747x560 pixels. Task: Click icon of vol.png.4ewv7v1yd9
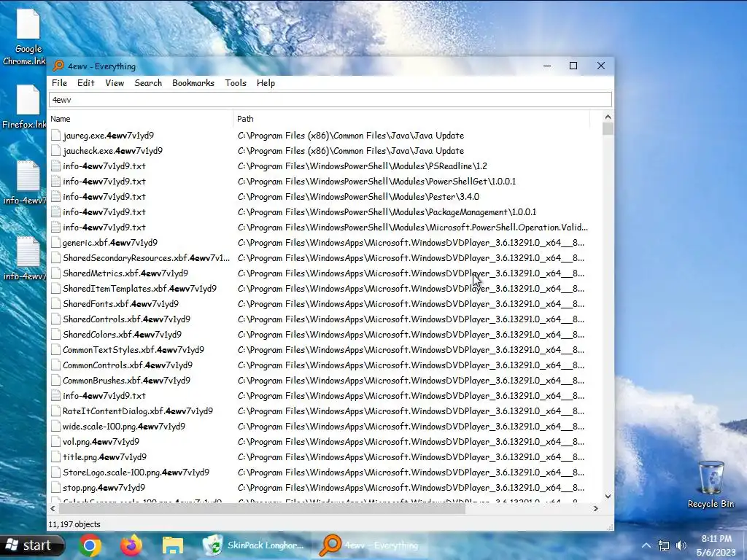tap(55, 442)
